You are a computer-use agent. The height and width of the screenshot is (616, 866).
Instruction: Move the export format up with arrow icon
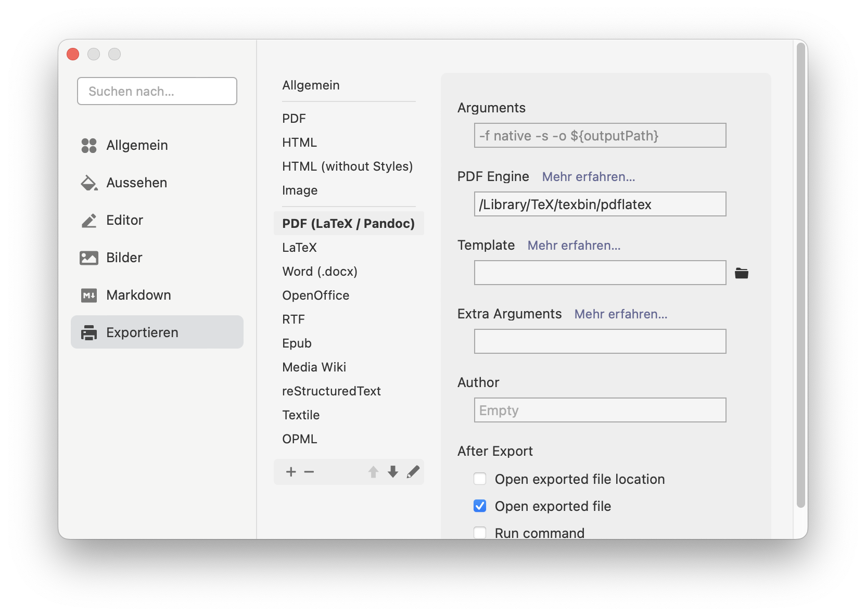(374, 472)
